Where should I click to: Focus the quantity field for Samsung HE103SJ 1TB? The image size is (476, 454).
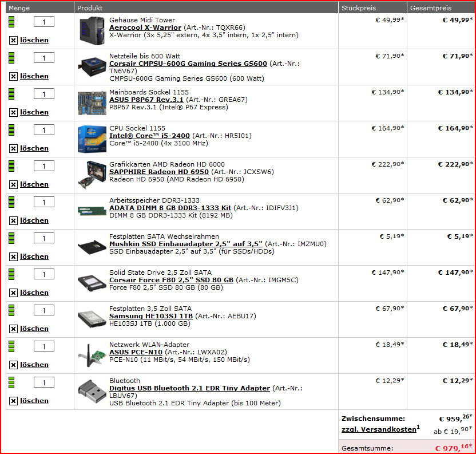44,310
